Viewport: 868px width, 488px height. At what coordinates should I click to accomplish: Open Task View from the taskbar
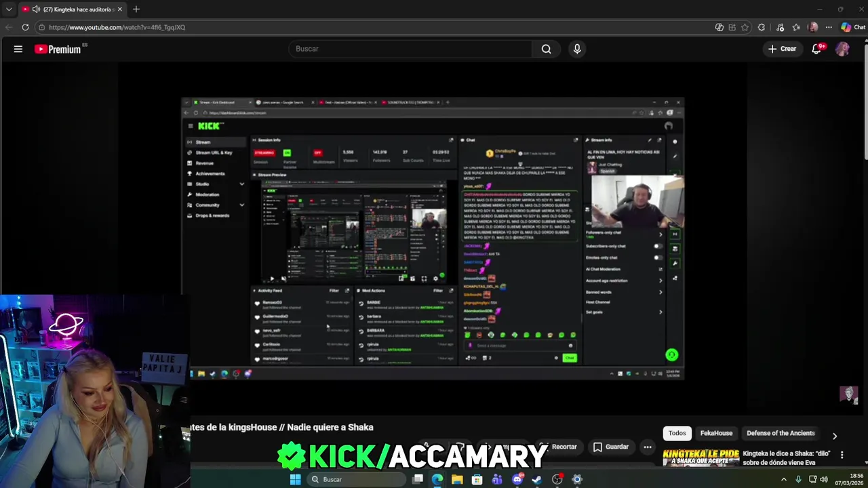click(x=418, y=479)
